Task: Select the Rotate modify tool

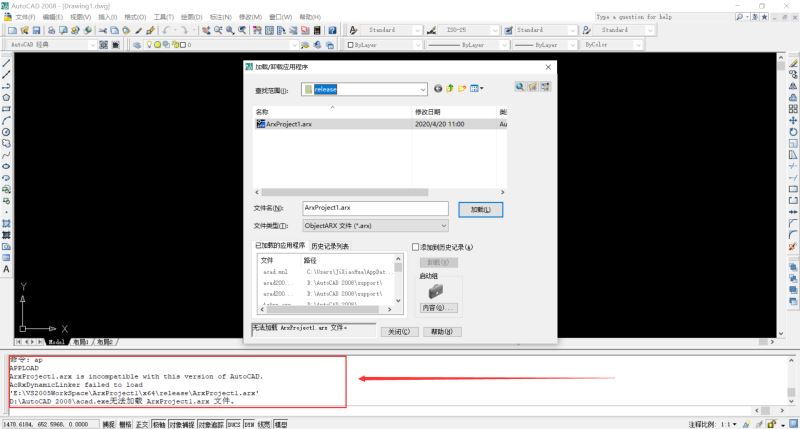Action: tap(793, 132)
